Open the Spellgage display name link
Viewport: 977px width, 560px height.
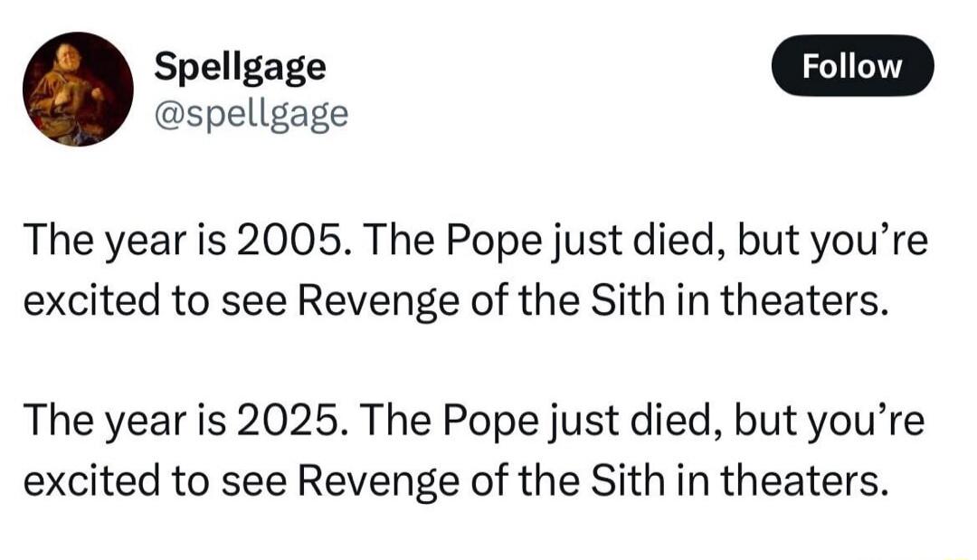click(240, 68)
